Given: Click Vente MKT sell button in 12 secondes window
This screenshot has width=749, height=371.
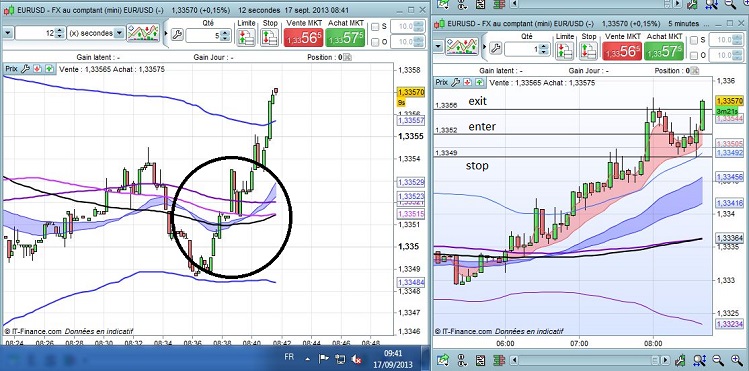Looking at the screenshot, I should (303, 38).
